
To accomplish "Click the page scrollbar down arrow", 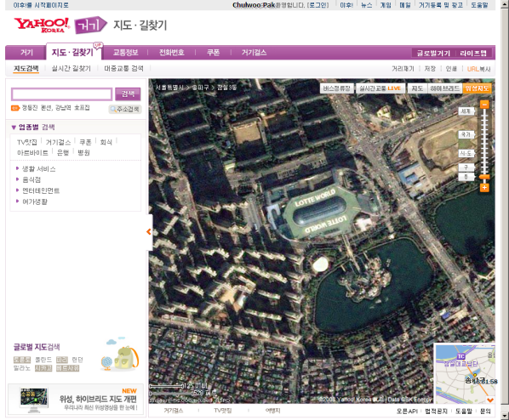I will [505, 415].
